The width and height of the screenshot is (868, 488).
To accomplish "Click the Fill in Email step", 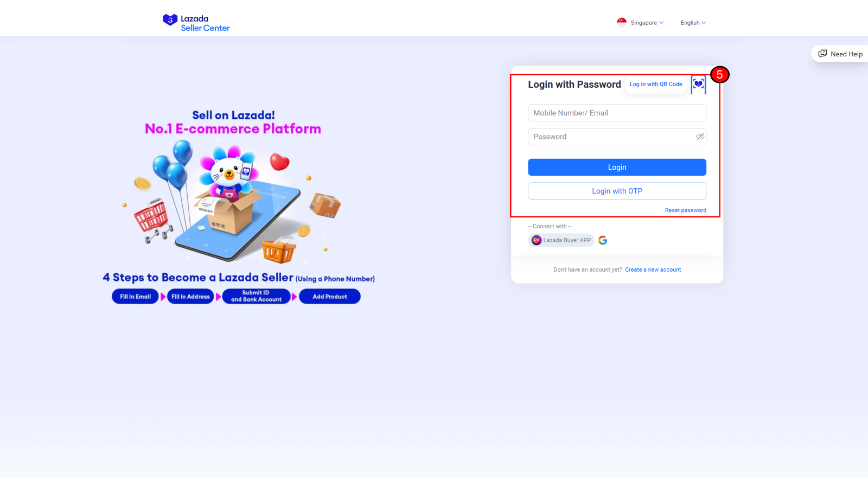I will [135, 297].
